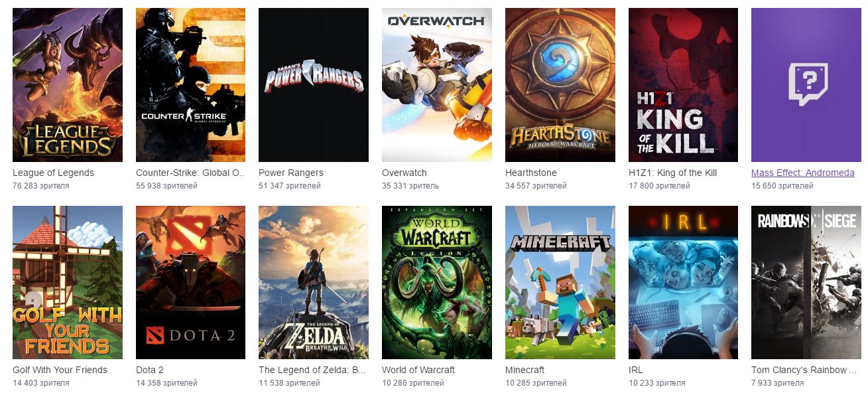Screen dimensions: 868x403
Task: Choose the Overwatch cover image
Action: point(437,85)
